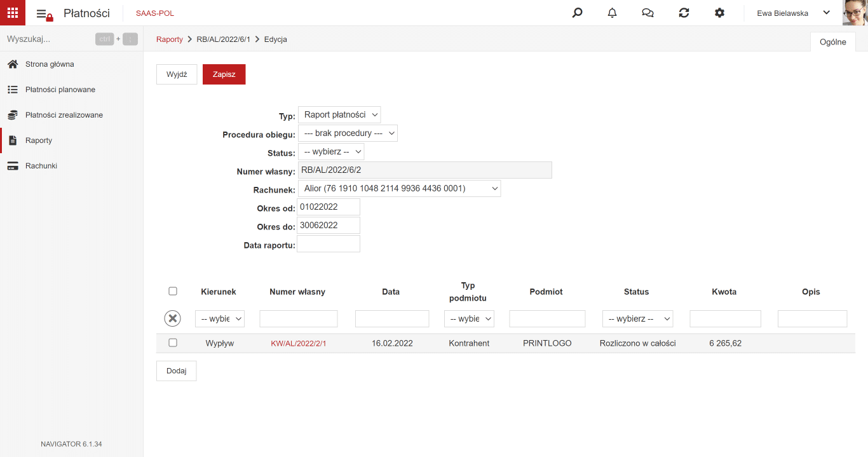Open the settings gear icon
The height and width of the screenshot is (457, 868).
click(719, 13)
